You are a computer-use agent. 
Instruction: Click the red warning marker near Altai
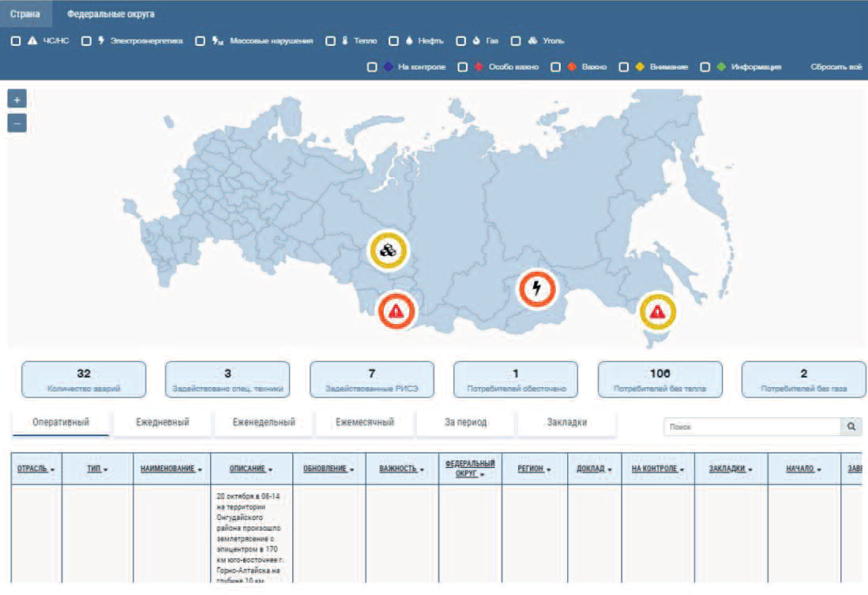point(396,311)
